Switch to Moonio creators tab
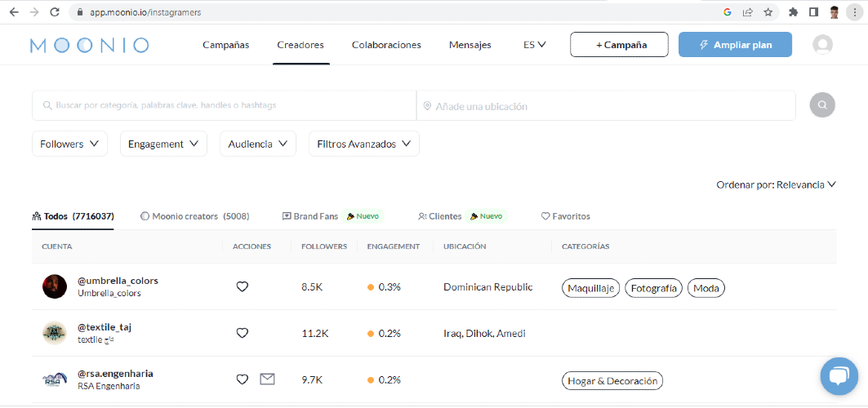The width and height of the screenshot is (868, 408). (195, 216)
